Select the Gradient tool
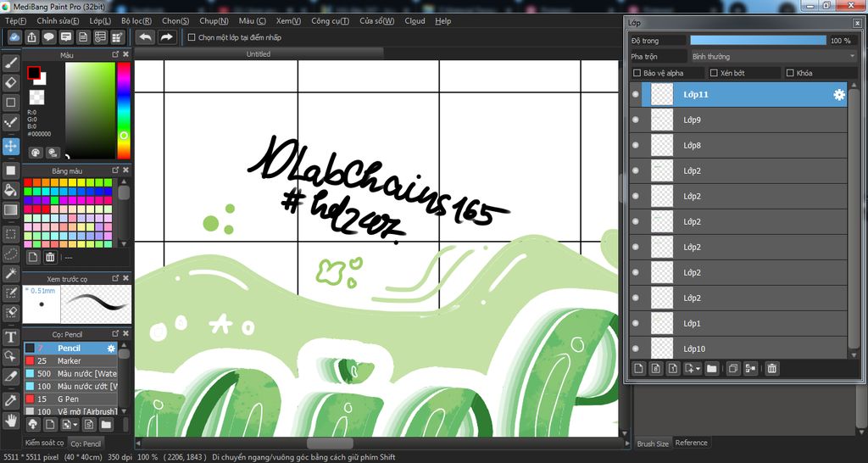This screenshot has height=463, width=868. click(x=10, y=210)
